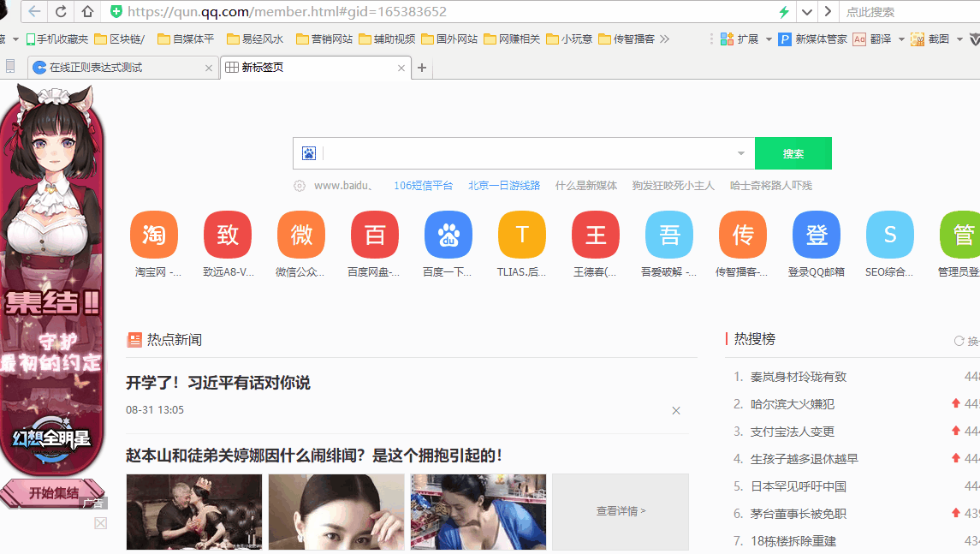
Task: Click the green 搜索 button
Action: point(793,153)
